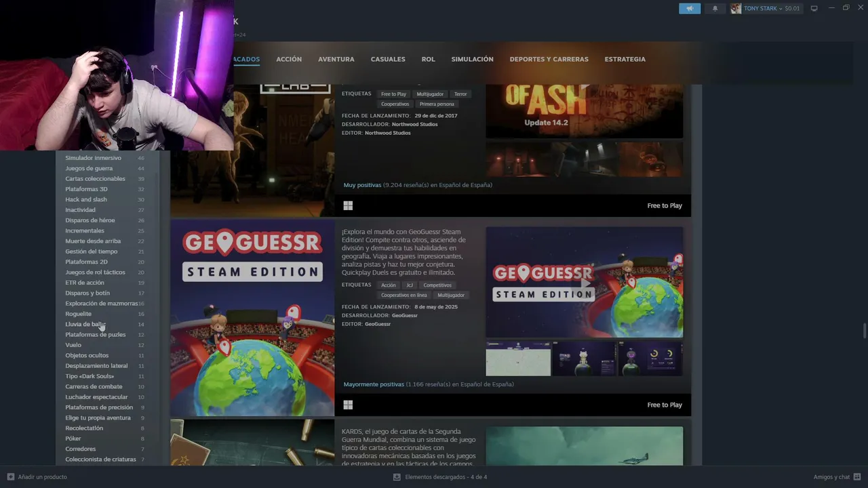The height and width of the screenshot is (488, 868).
Task: Open the DEPORTES Y CARRERAS tab
Action: [x=549, y=59]
